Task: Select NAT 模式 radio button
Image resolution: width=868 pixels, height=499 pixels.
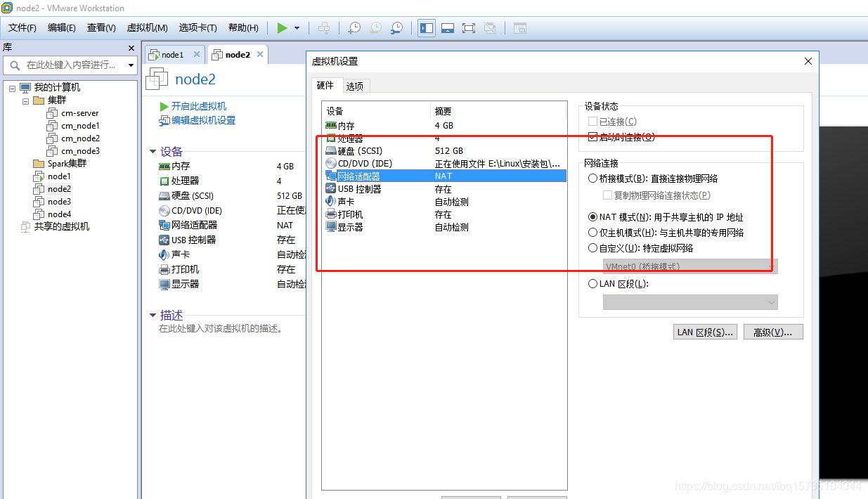Action: pos(593,217)
